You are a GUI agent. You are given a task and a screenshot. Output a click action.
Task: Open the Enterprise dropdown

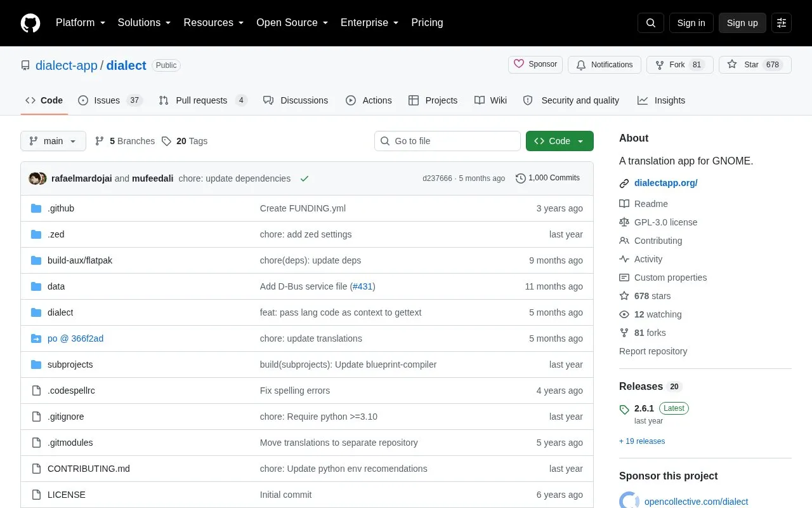(x=370, y=23)
